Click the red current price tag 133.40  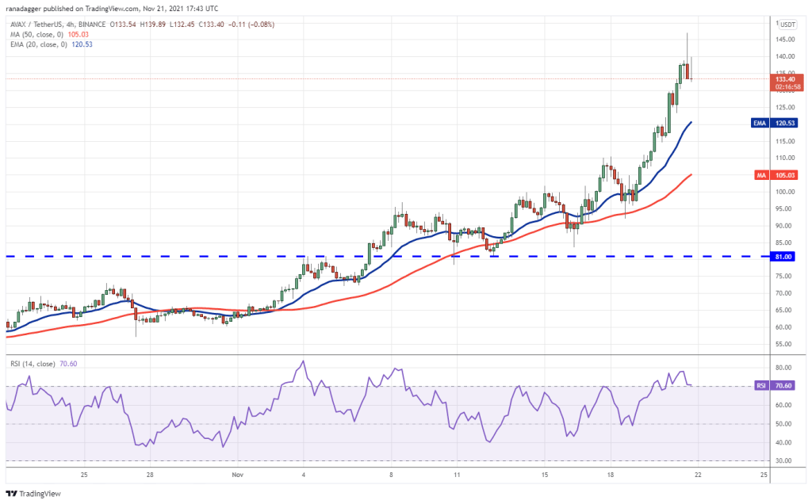click(x=786, y=82)
